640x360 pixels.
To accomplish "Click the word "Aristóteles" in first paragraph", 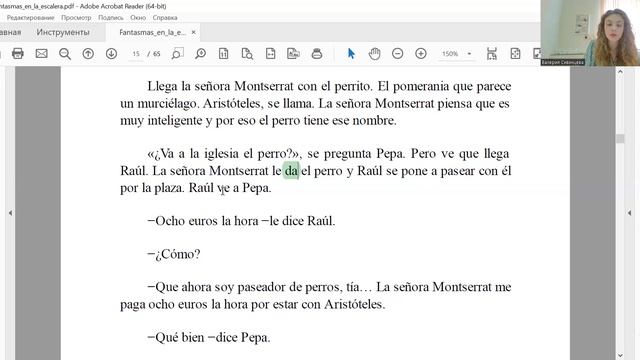I will (x=232, y=103).
